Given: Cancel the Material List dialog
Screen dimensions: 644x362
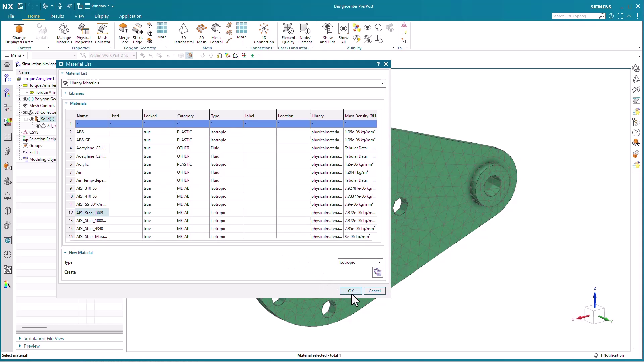Looking at the screenshot, I should 375,291.
